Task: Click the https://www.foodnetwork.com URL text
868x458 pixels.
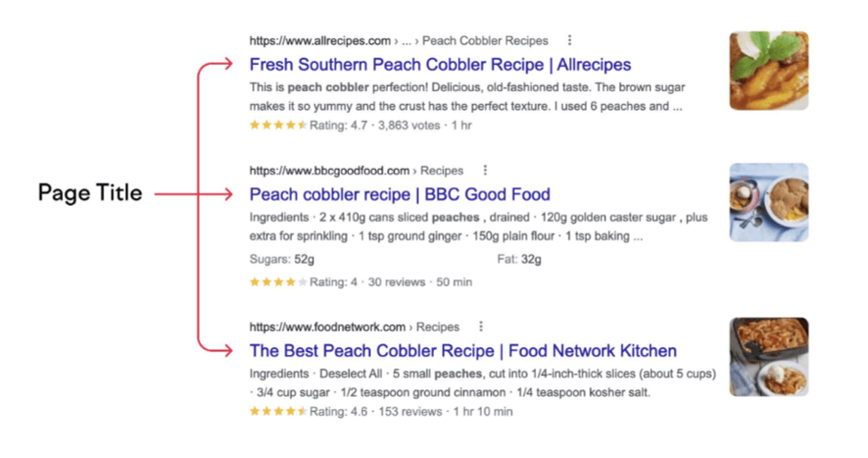Action: tap(327, 327)
